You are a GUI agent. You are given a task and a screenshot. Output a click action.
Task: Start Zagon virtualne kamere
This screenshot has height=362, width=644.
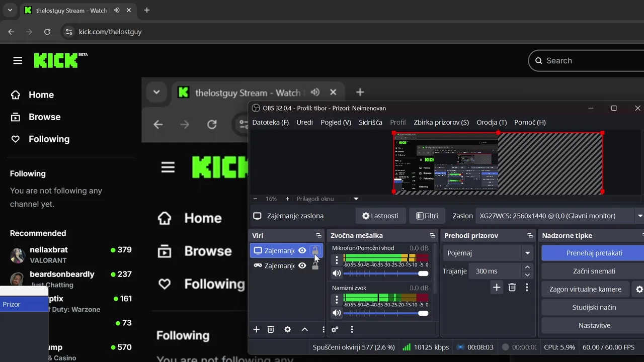coord(585,289)
